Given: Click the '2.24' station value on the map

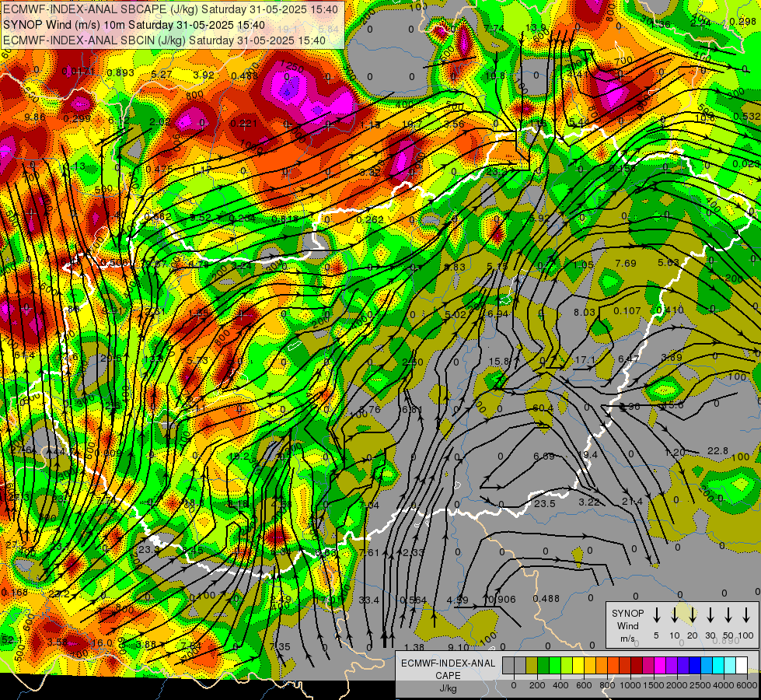Looking at the screenshot, I should (x=701, y=23).
